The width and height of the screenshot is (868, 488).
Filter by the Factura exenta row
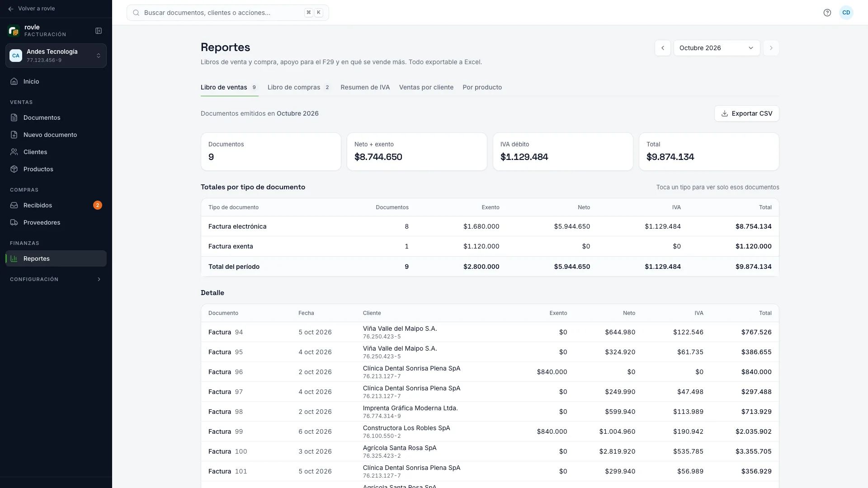coord(490,246)
